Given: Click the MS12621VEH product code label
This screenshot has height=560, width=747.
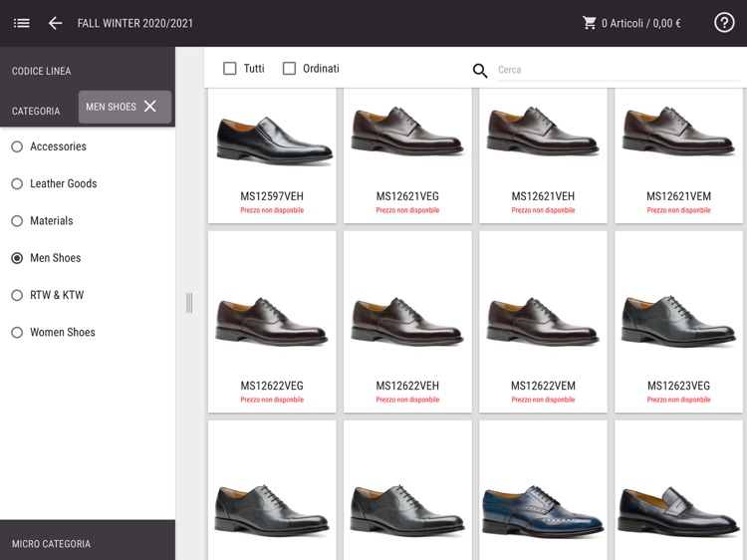Looking at the screenshot, I should (543, 196).
